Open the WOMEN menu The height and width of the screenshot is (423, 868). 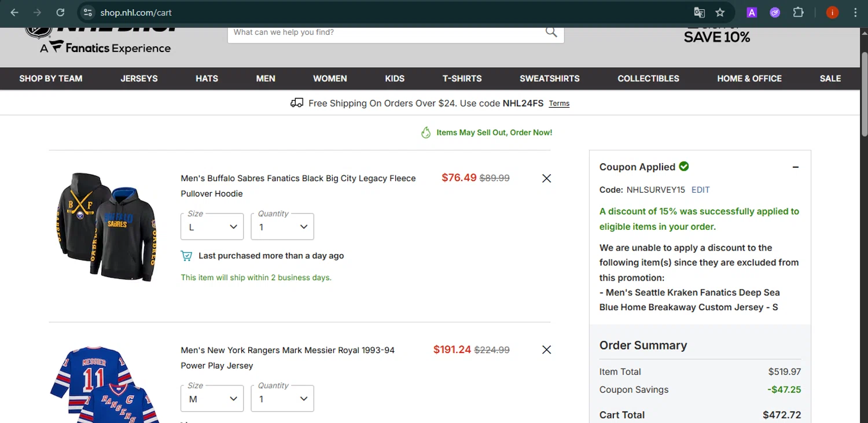330,79
